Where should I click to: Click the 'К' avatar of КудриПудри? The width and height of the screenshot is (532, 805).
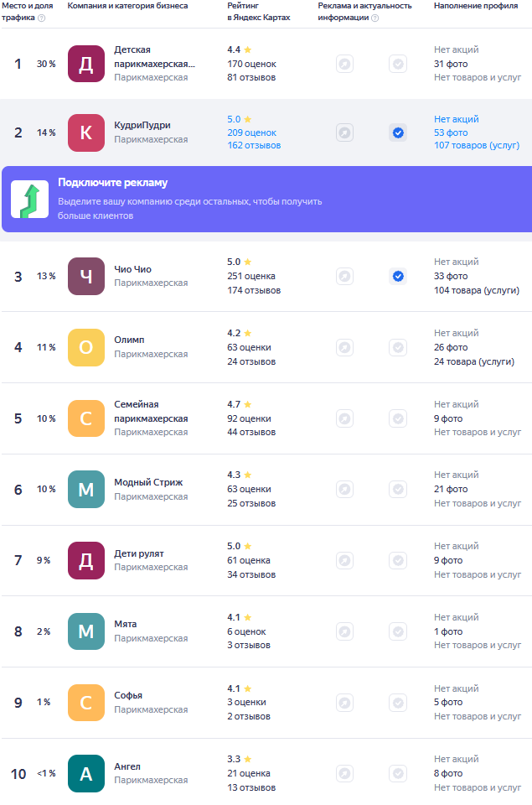click(x=86, y=133)
